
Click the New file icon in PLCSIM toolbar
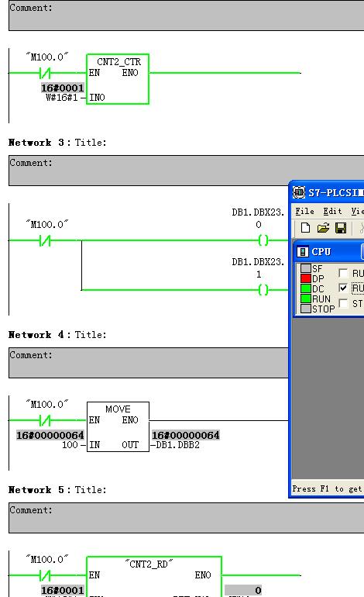click(305, 228)
